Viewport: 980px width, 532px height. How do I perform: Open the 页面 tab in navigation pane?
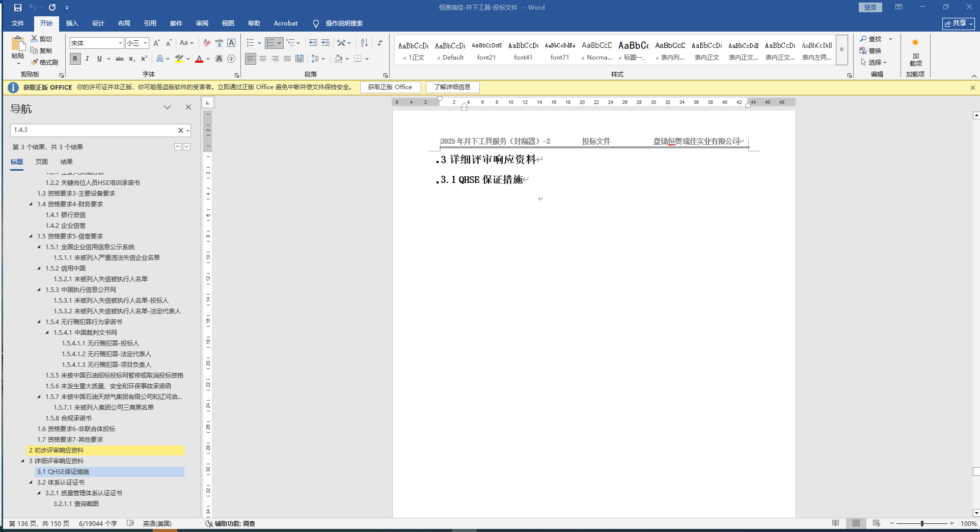pyautogui.click(x=42, y=162)
